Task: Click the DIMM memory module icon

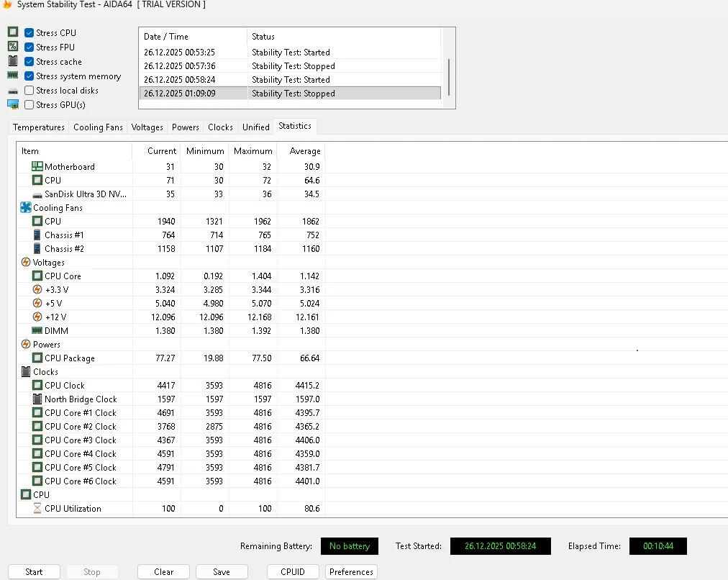Action: click(37, 331)
